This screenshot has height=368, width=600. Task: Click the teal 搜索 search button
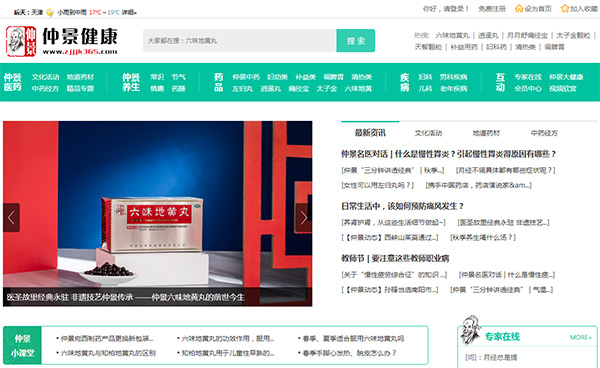click(355, 41)
